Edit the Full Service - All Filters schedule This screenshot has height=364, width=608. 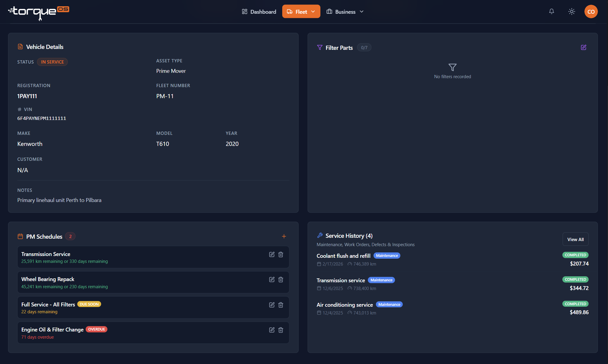coord(272,305)
